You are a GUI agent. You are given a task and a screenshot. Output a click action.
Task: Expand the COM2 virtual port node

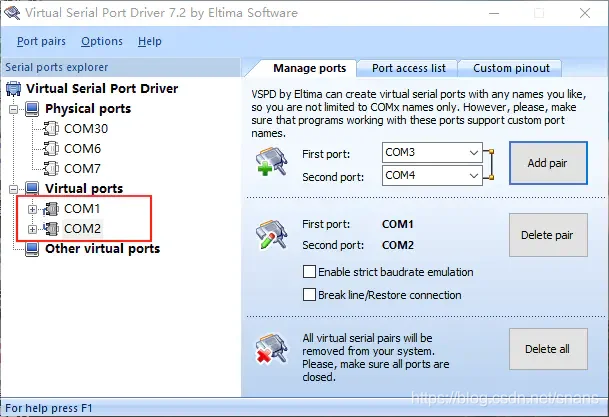click(33, 229)
